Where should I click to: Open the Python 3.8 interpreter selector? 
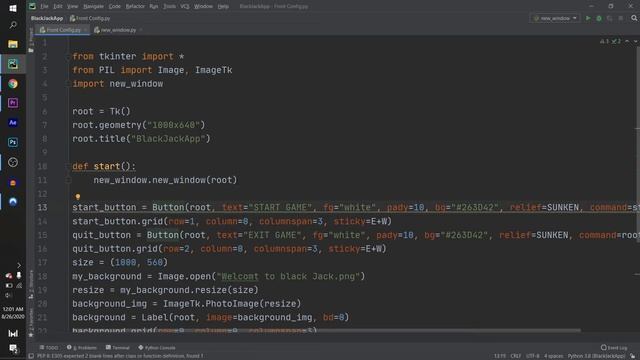[596, 356]
